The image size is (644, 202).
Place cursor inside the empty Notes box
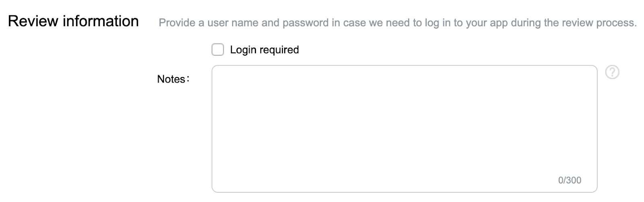point(405,129)
